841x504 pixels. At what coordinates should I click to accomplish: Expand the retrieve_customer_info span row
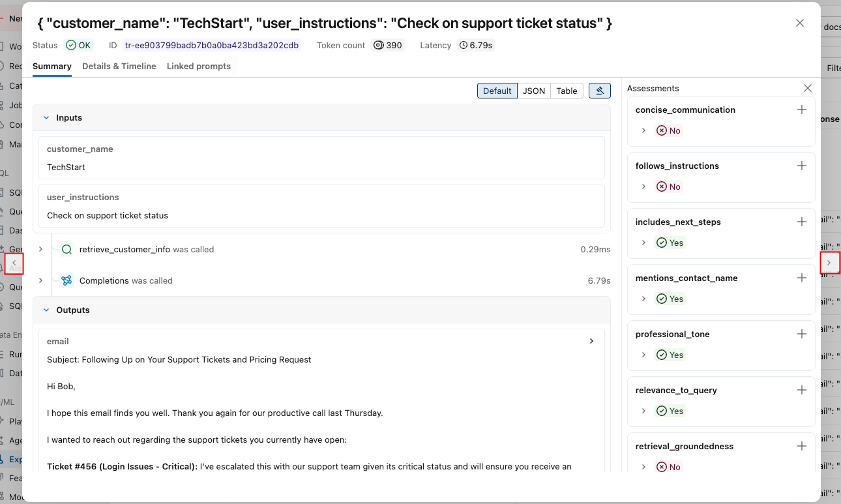coord(40,249)
